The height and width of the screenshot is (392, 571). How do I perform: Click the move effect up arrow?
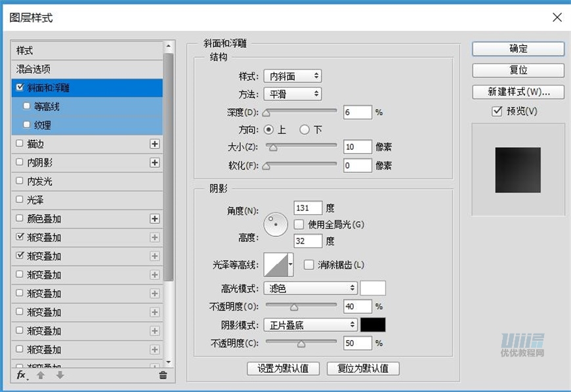coord(41,375)
